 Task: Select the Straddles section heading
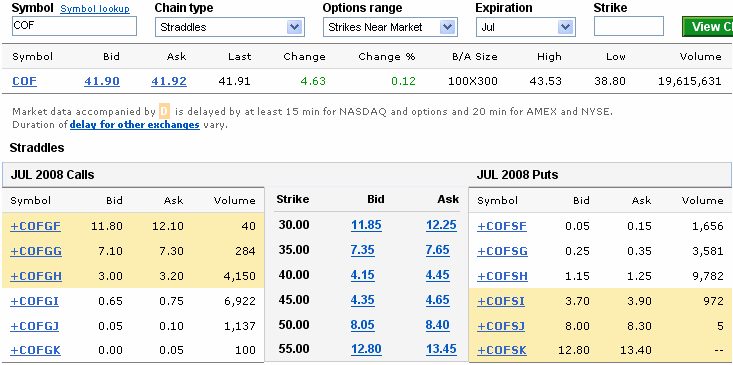pyautogui.click(x=37, y=148)
